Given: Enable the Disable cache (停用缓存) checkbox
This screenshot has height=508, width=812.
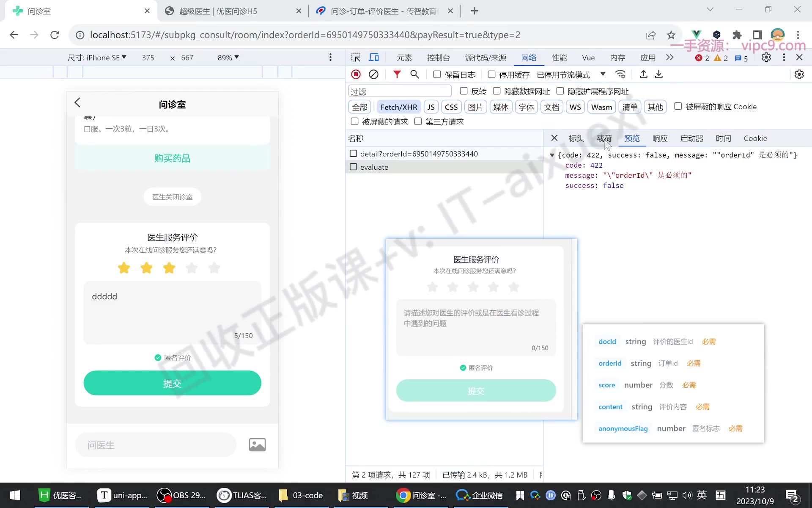Looking at the screenshot, I should point(491,75).
